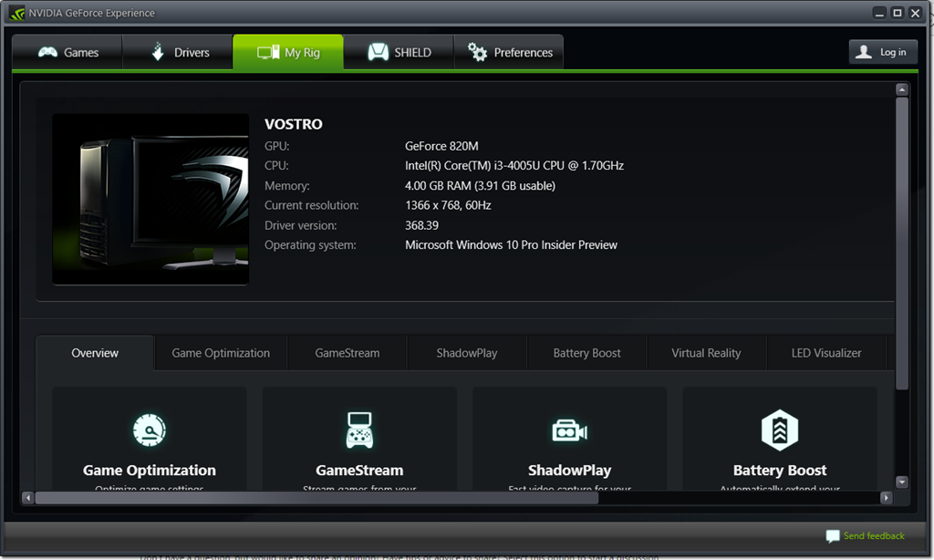Select the Overview sub-tab
The image size is (934, 560).
point(95,353)
